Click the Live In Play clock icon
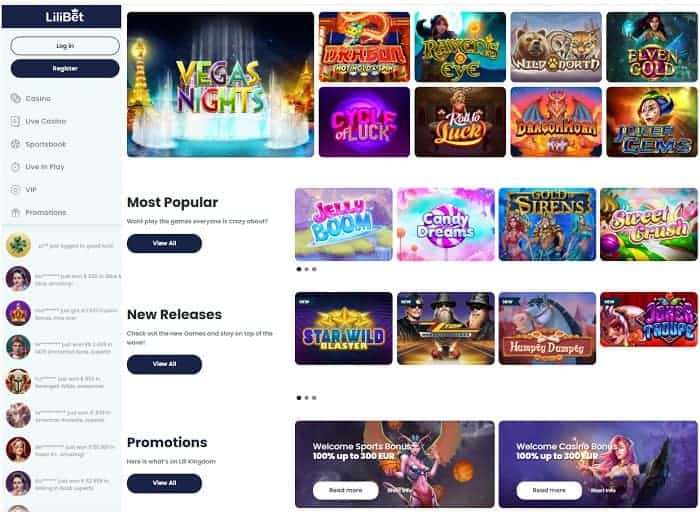The height and width of the screenshot is (512, 700). 16,167
